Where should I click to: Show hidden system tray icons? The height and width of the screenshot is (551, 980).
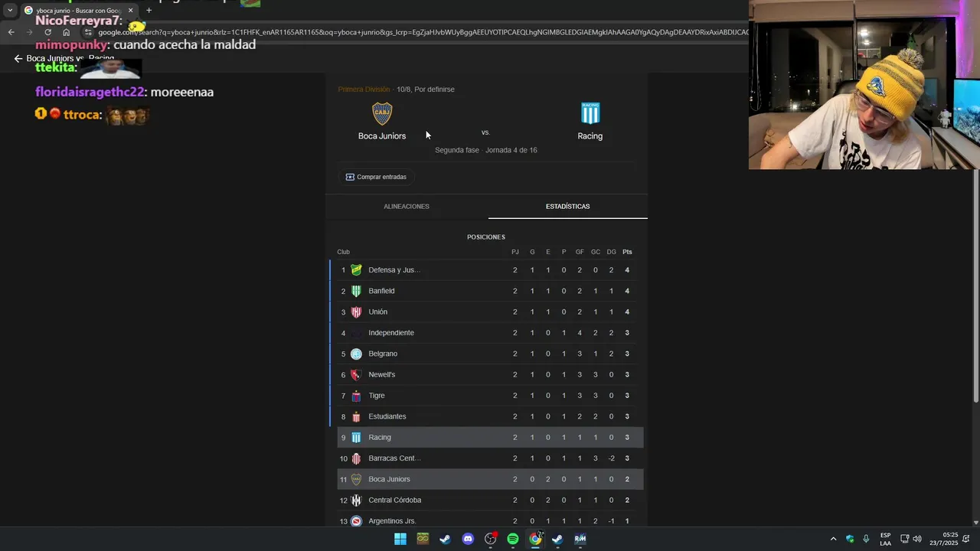pos(834,539)
